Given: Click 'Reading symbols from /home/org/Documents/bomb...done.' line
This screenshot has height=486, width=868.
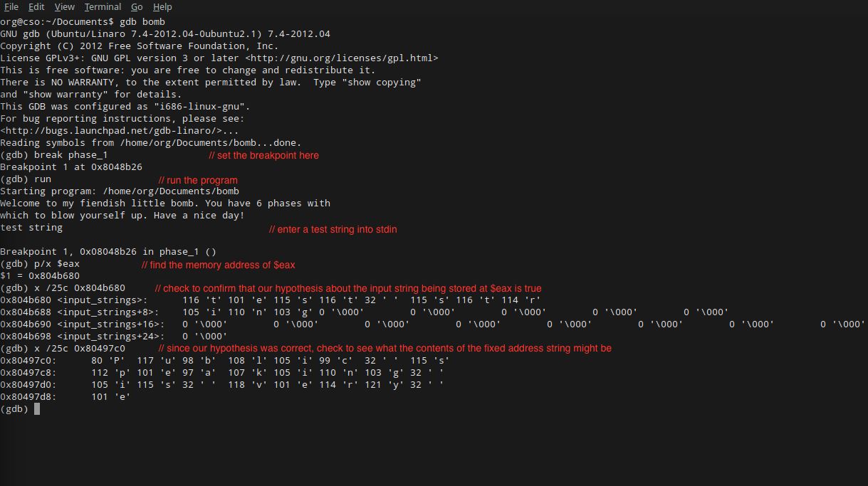Looking at the screenshot, I should pos(151,143).
